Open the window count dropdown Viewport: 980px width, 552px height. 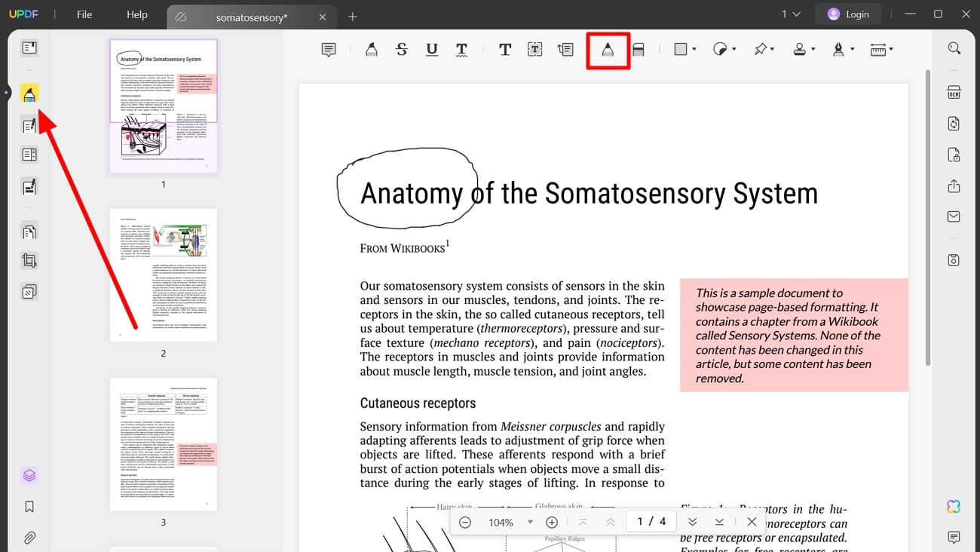pyautogui.click(x=791, y=14)
